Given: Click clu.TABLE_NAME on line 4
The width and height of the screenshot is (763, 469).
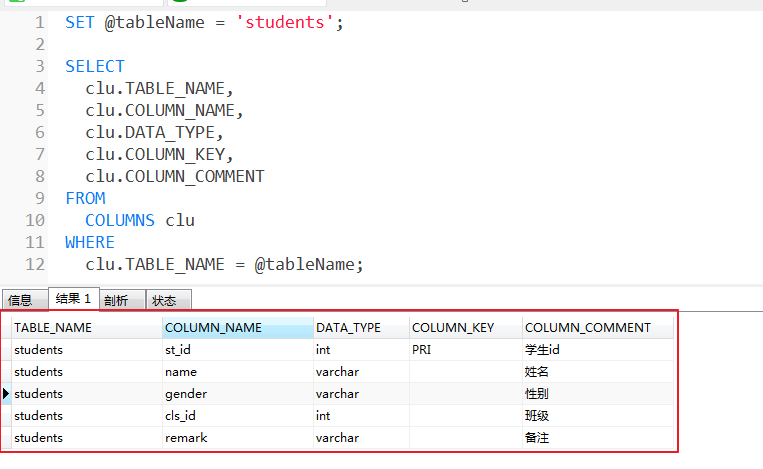Looking at the screenshot, I should pos(155,89).
